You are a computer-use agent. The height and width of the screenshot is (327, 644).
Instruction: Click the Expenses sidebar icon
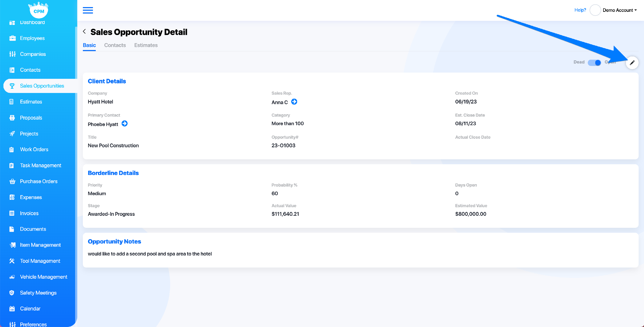(12, 197)
